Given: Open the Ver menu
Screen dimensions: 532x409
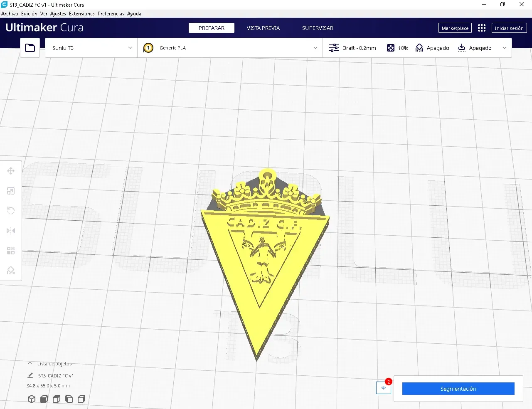Looking at the screenshot, I should tap(44, 14).
